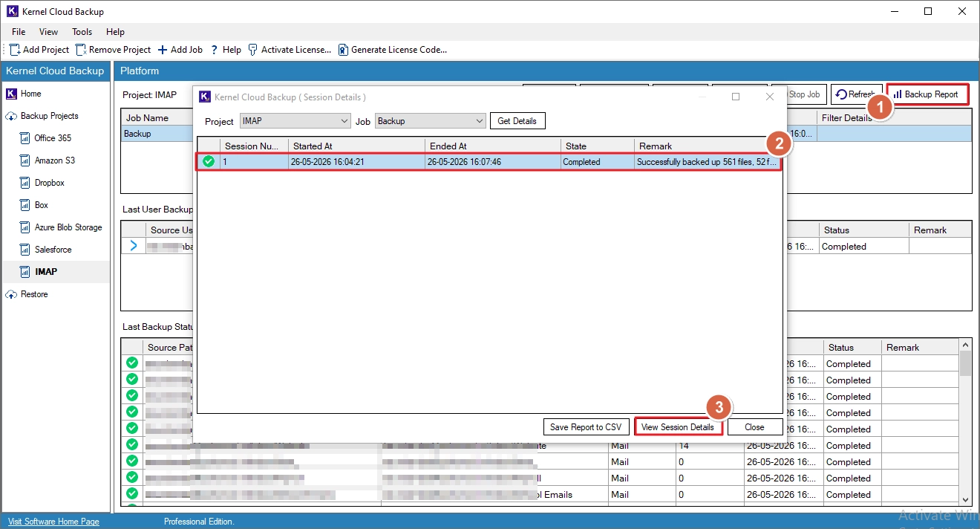This screenshot has height=529, width=980.
Task: Click scrollbar down arrow in Last Backup Status
Action: (x=965, y=500)
